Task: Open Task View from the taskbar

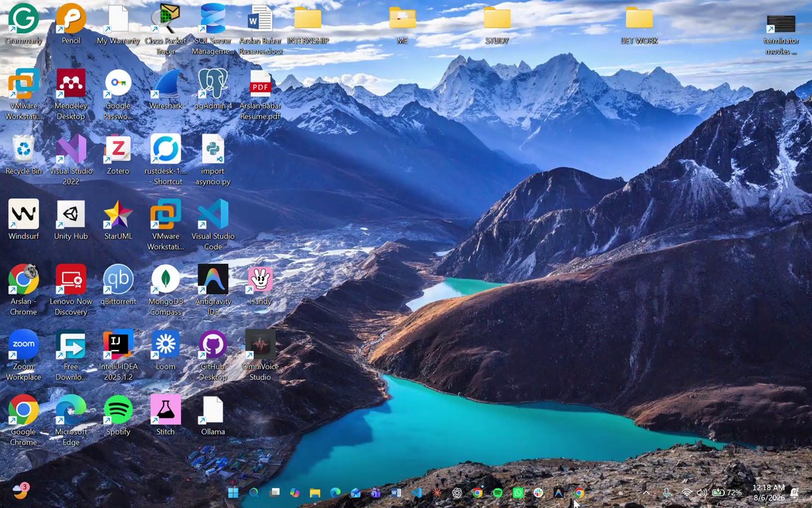Action: [274, 492]
